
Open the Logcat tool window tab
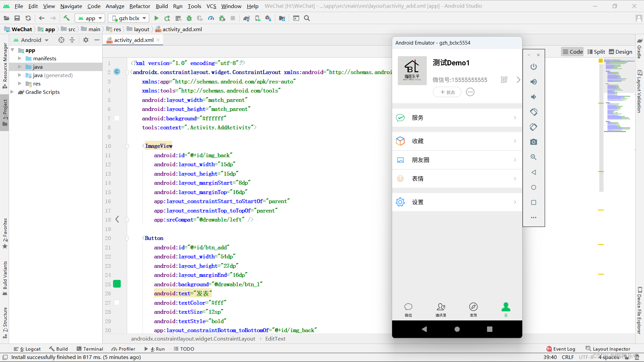[x=27, y=349]
